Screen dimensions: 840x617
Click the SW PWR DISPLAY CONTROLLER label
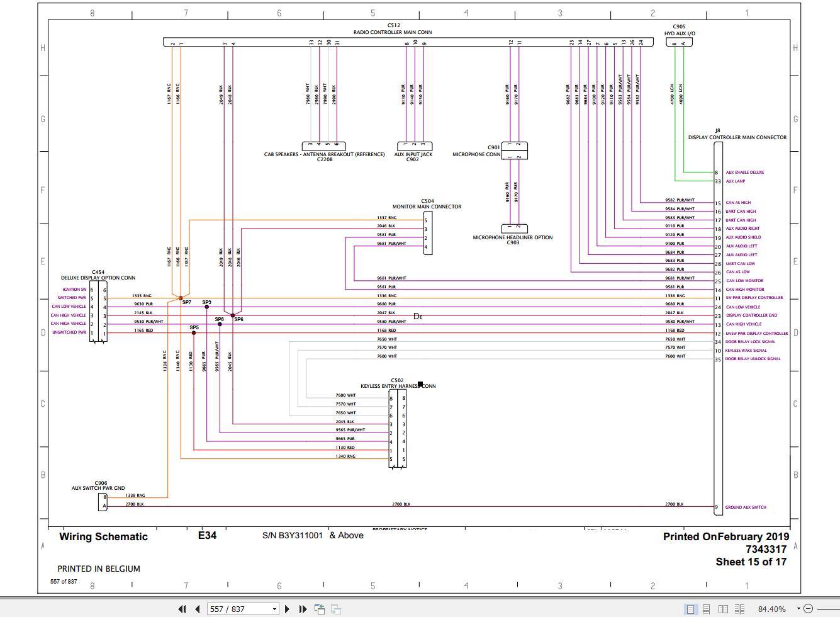(754, 298)
